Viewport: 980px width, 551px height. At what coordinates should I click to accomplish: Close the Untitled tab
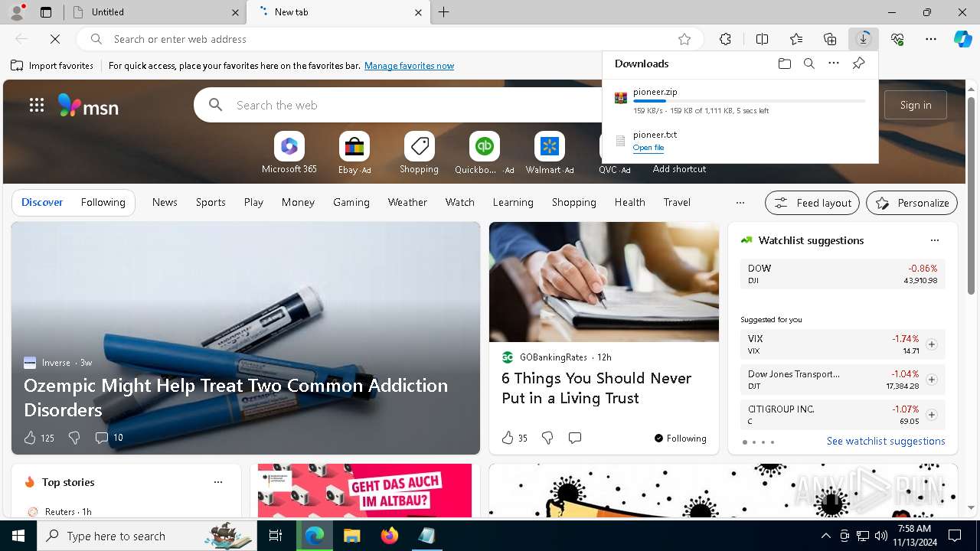pyautogui.click(x=235, y=12)
